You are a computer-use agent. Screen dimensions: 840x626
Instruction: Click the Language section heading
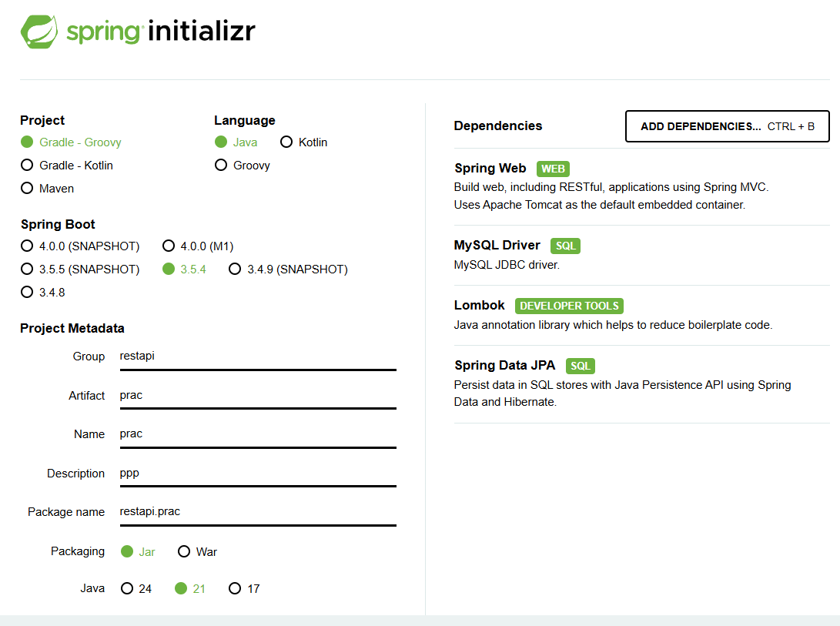pyautogui.click(x=245, y=120)
